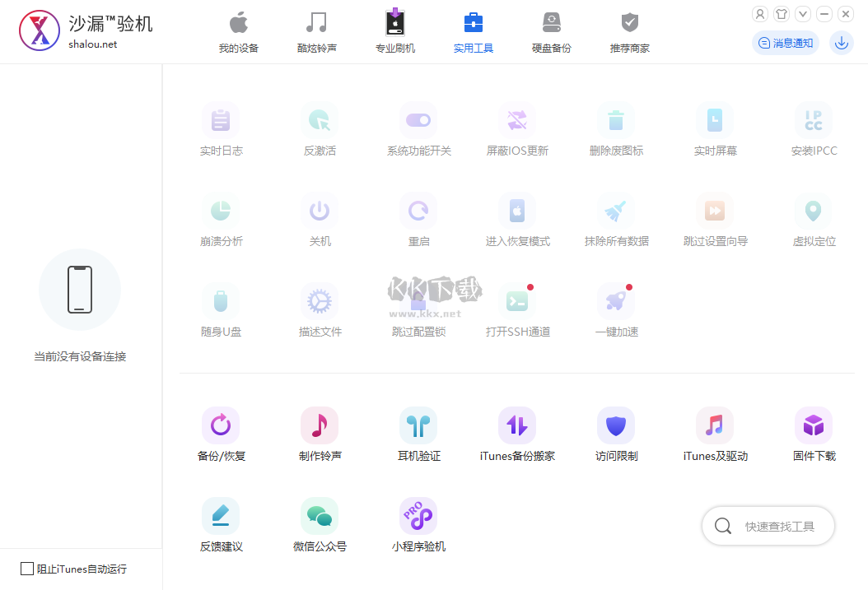
Task: Click the 快速查找工具 search field
Action: 779,527
